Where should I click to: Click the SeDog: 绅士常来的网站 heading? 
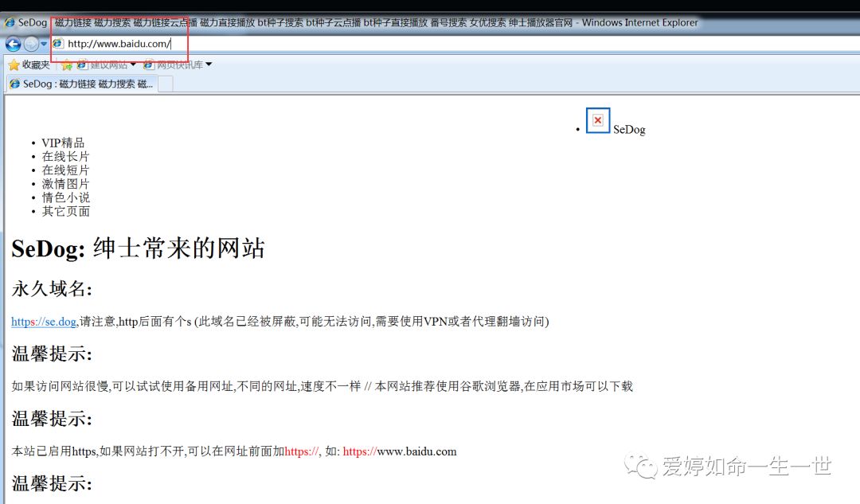click(139, 248)
